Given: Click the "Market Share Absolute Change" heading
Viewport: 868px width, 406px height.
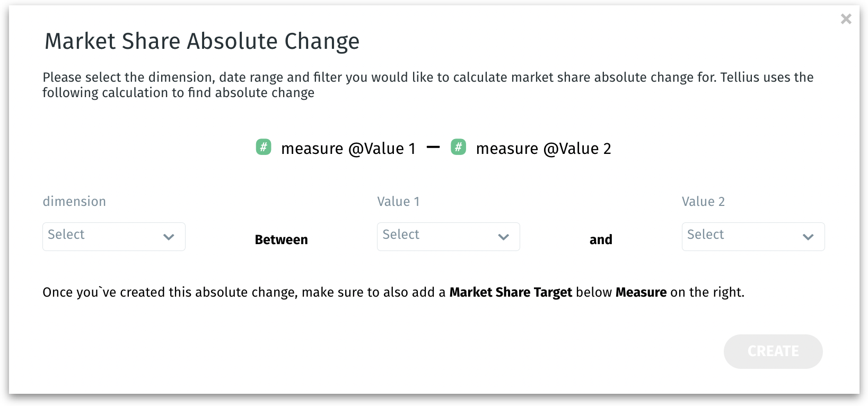Looking at the screenshot, I should [202, 41].
